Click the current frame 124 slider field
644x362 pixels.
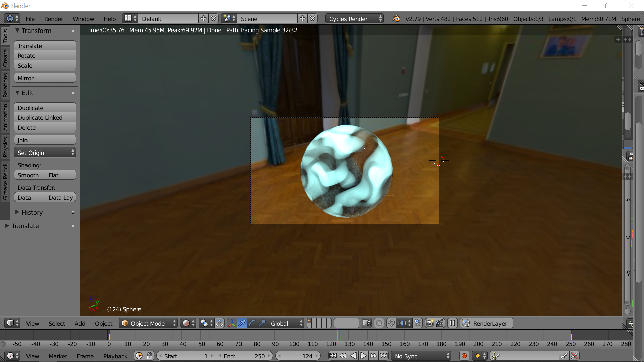[298, 356]
